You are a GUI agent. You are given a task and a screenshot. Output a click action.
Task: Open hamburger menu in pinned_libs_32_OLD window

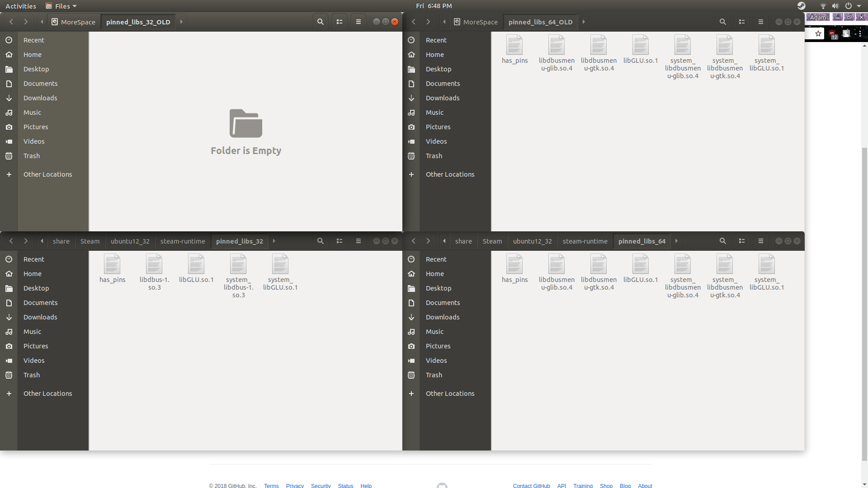click(359, 22)
